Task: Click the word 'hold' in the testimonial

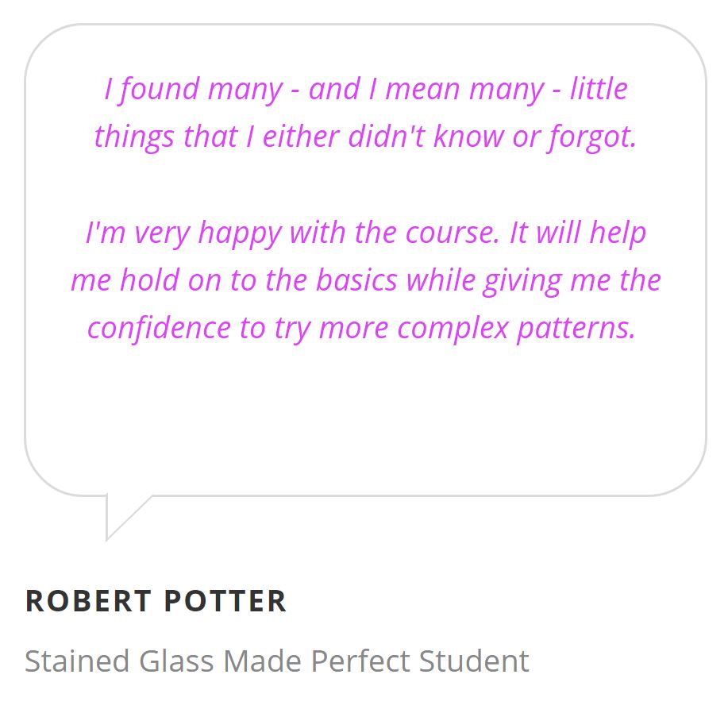Action: [x=150, y=280]
